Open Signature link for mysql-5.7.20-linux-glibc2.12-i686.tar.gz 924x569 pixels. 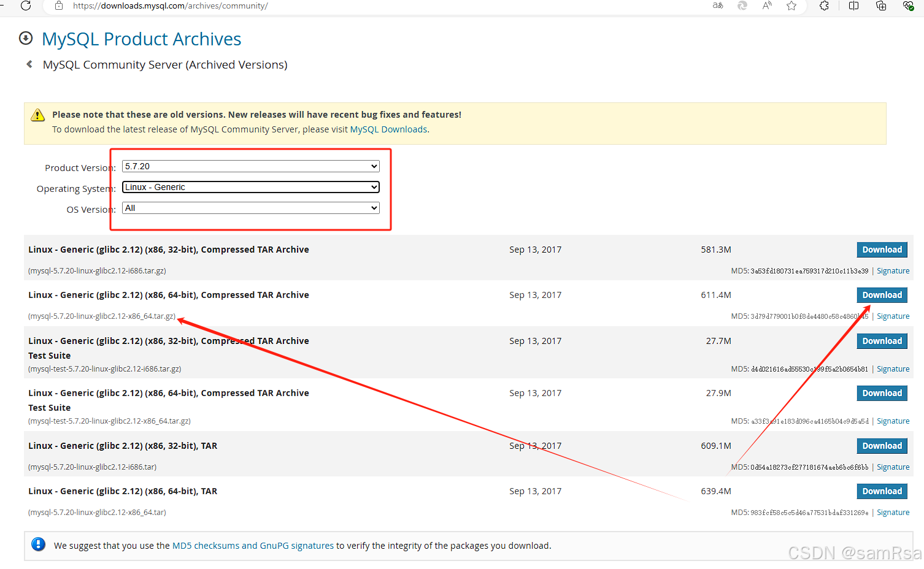[893, 271]
